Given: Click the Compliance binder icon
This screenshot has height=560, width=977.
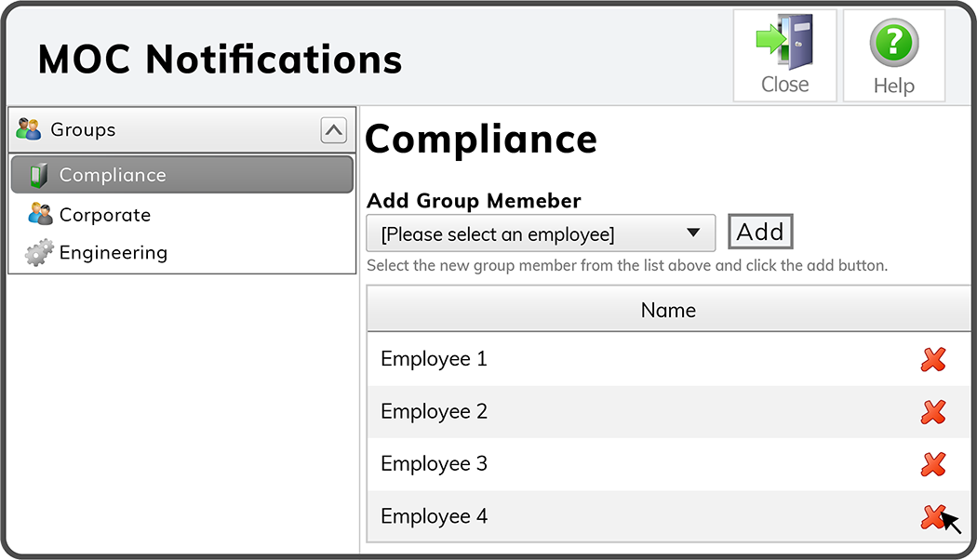Looking at the screenshot, I should 39,175.
